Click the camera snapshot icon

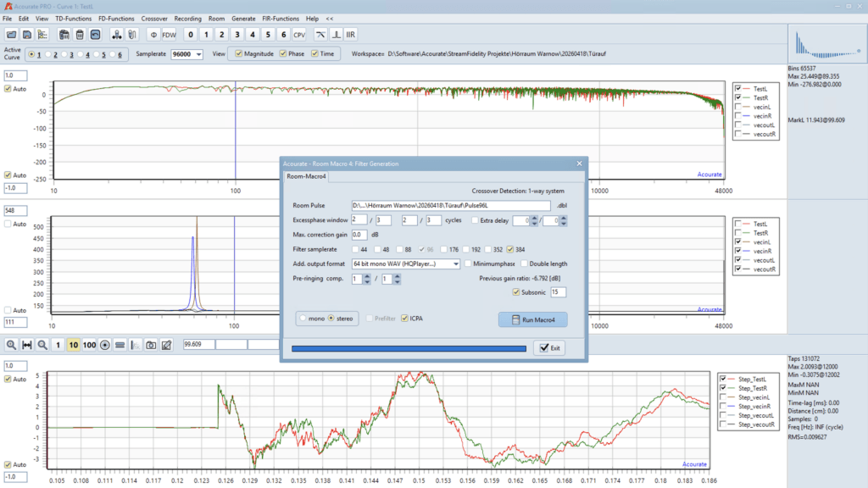(151, 345)
